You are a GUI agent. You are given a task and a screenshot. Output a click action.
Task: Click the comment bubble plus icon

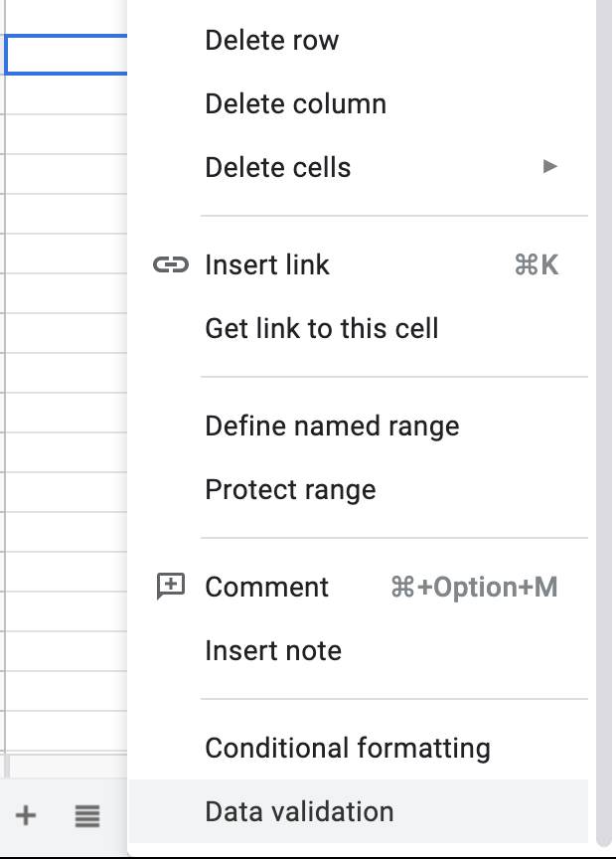[171, 587]
